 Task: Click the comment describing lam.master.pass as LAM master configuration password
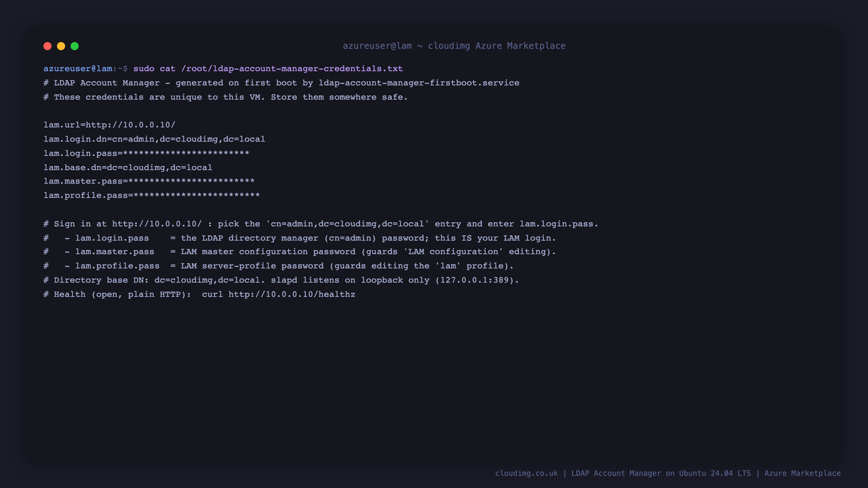[x=300, y=251]
